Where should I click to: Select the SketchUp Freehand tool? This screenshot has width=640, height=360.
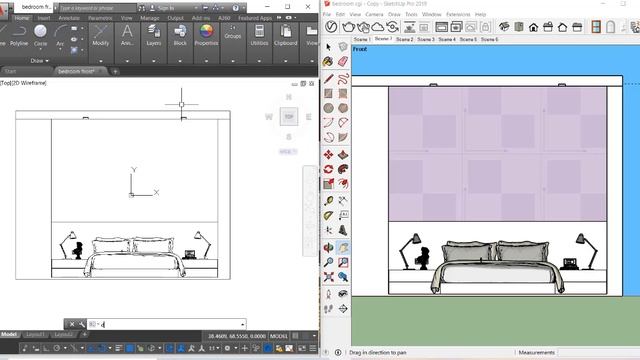[x=343, y=78]
